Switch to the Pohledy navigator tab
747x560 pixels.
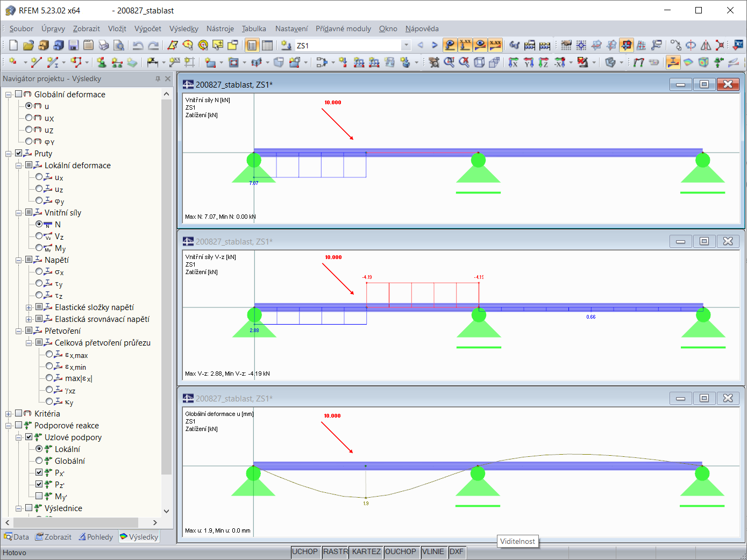[96, 537]
